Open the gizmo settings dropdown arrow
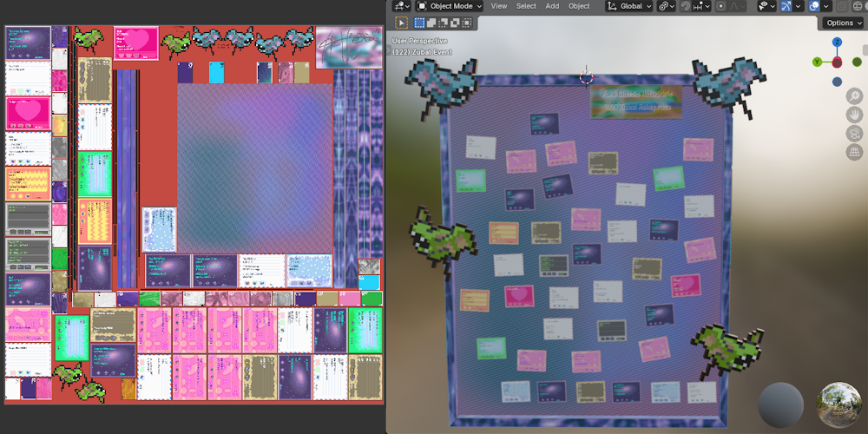Image resolution: width=868 pixels, height=434 pixels. [x=799, y=6]
